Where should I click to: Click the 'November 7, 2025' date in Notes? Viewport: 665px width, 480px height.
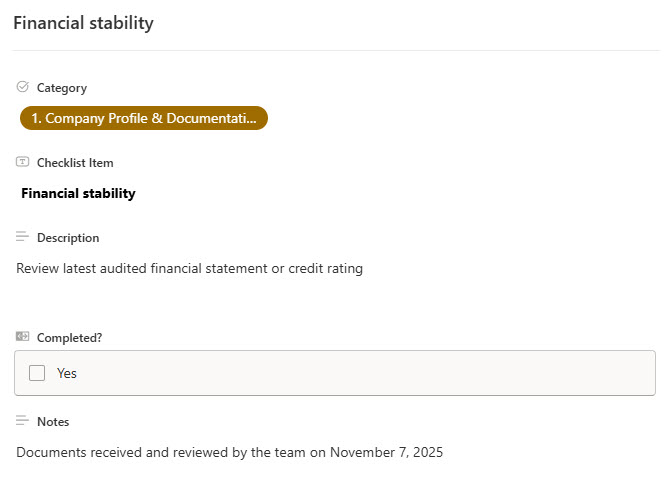[x=386, y=452]
